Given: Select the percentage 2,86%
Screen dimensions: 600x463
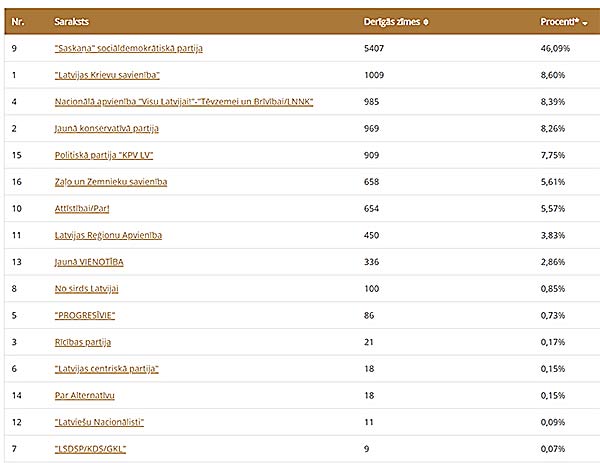Looking at the screenshot, I should tap(553, 262).
